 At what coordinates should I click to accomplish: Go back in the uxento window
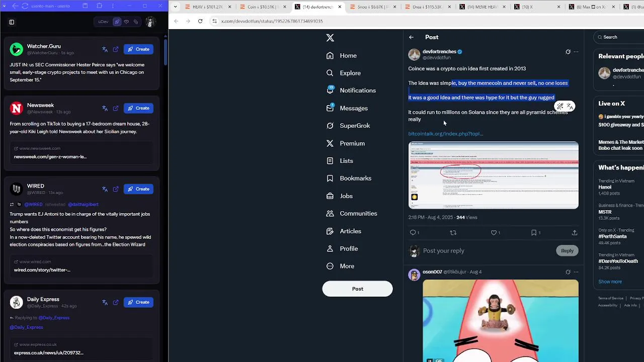tap(15, 6)
